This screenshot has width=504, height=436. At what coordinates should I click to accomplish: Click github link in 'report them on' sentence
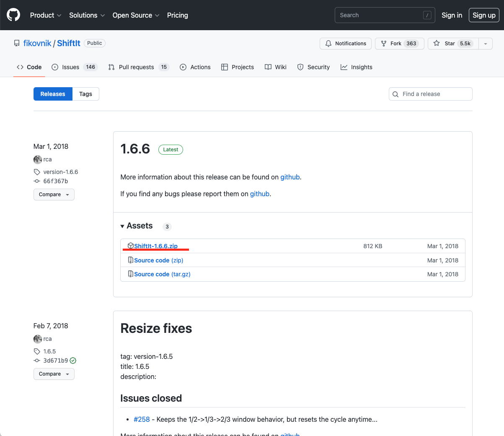click(260, 194)
